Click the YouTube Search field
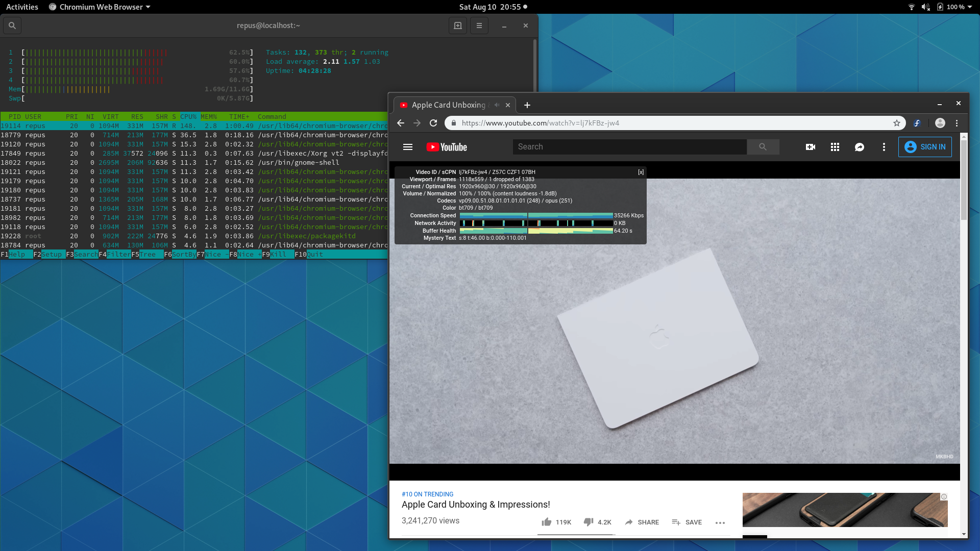980x551 pixels. [x=630, y=147]
